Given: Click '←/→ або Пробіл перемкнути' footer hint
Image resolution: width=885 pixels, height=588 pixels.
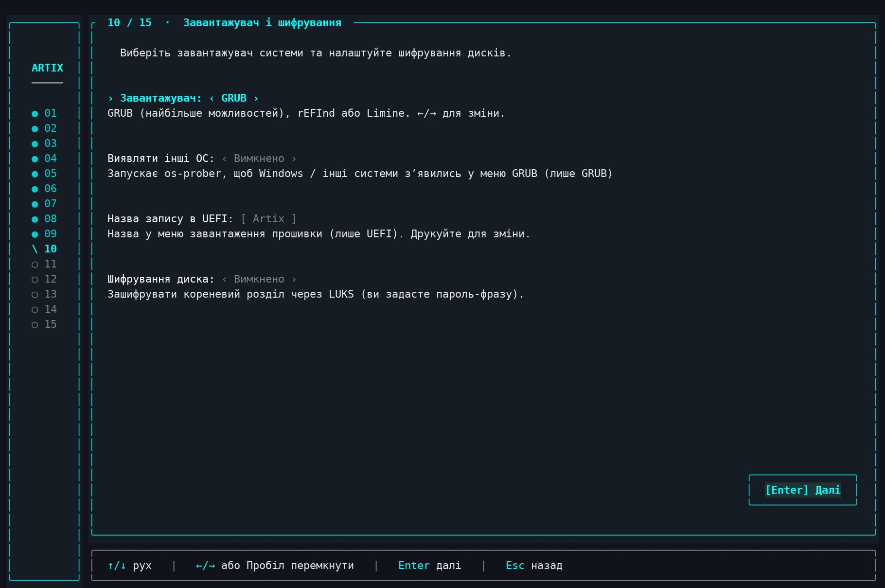Looking at the screenshot, I should point(275,566).
